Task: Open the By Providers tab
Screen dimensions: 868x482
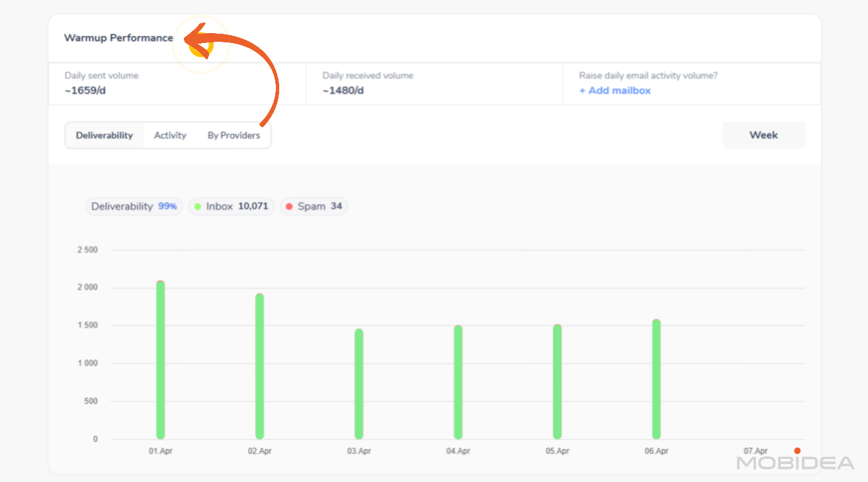Action: click(234, 136)
